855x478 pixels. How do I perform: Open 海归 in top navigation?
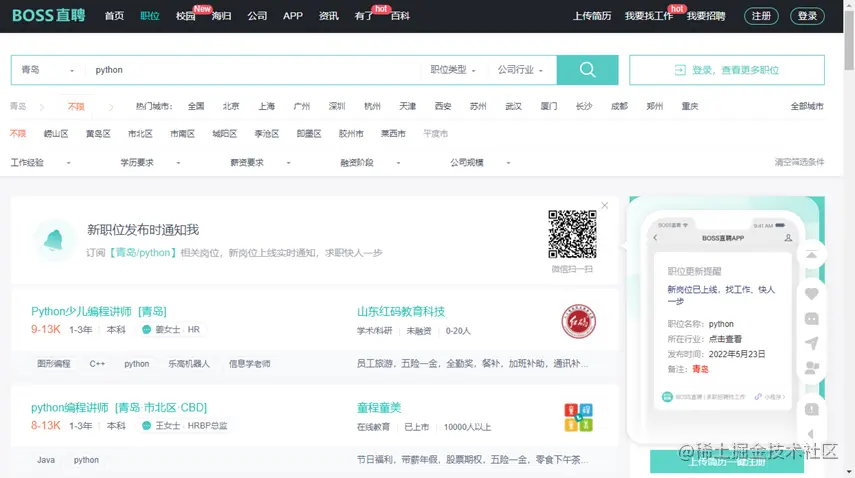221,16
